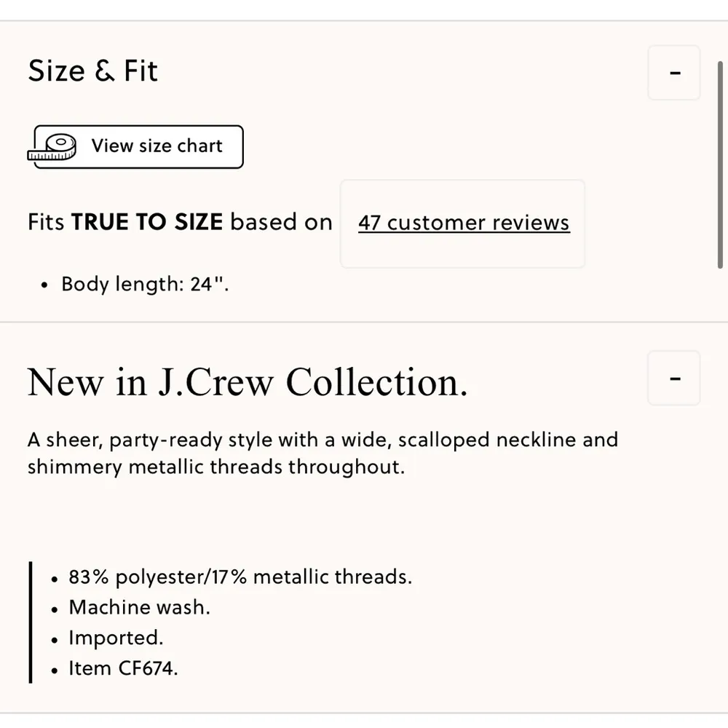The height and width of the screenshot is (728, 728).
Task: Click the horizontal scrollbar at the bottom
Action: click(364, 723)
